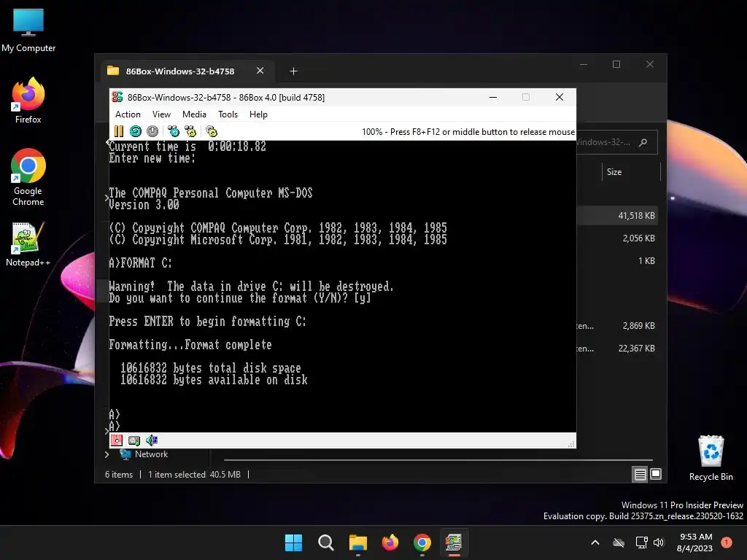
Task: Open the View menu
Action: tap(161, 114)
